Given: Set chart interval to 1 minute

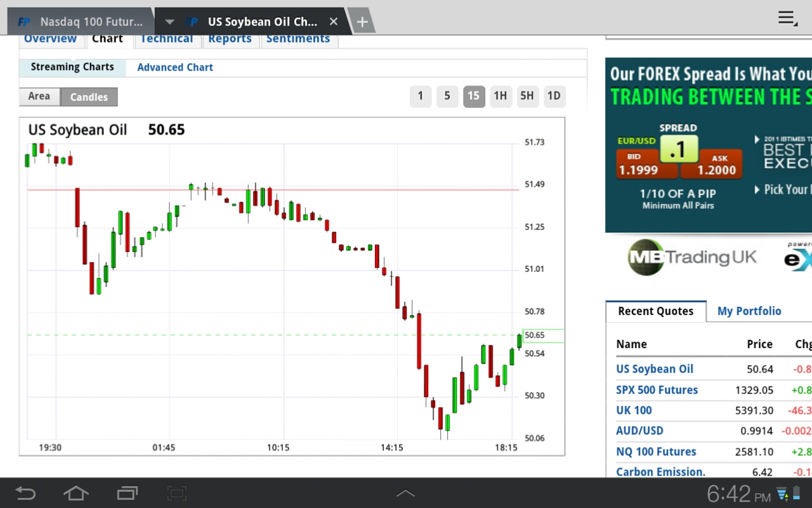Looking at the screenshot, I should 420,97.
